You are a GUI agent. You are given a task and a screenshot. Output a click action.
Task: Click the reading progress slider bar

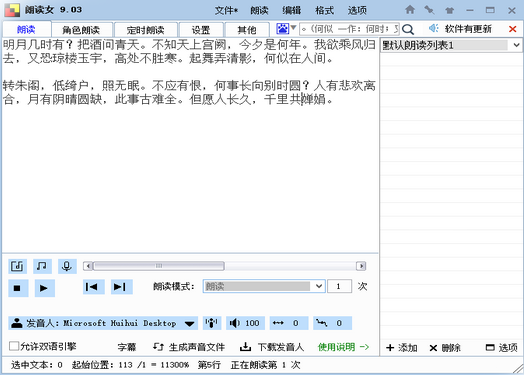coord(224,266)
